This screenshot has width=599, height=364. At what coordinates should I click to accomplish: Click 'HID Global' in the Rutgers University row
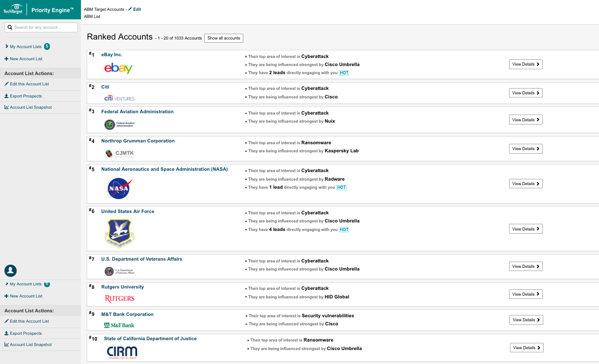[337, 297]
